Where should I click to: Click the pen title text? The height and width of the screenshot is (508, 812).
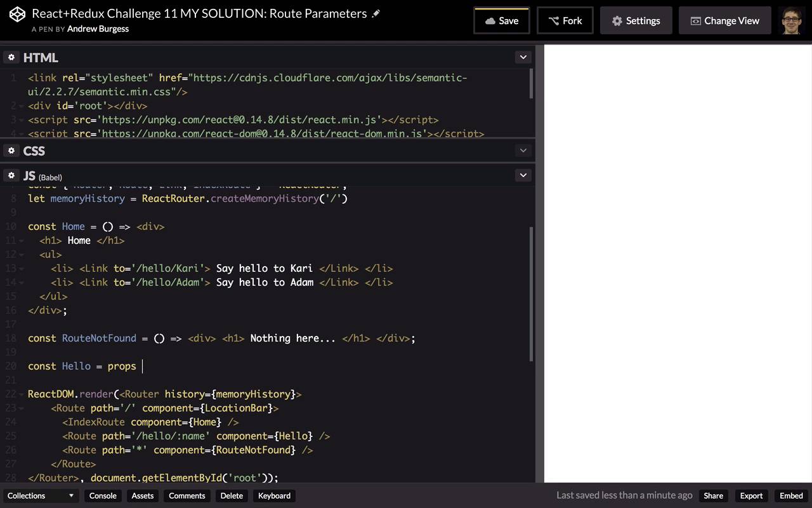coord(199,13)
